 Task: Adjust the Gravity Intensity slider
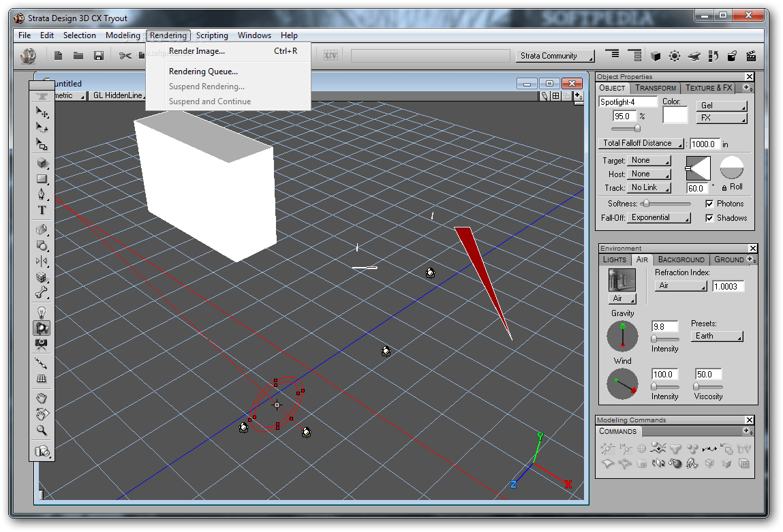point(664,339)
